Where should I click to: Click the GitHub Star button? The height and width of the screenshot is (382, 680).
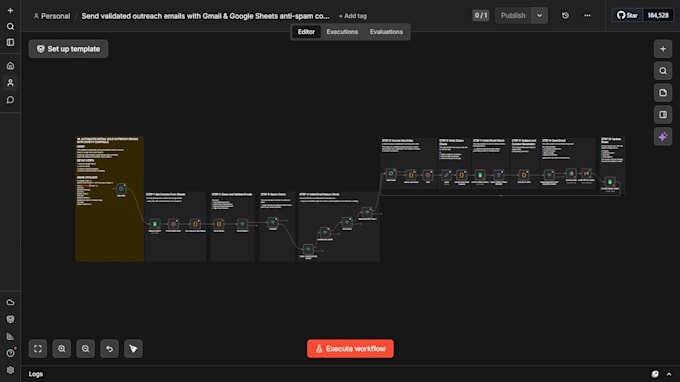click(627, 16)
